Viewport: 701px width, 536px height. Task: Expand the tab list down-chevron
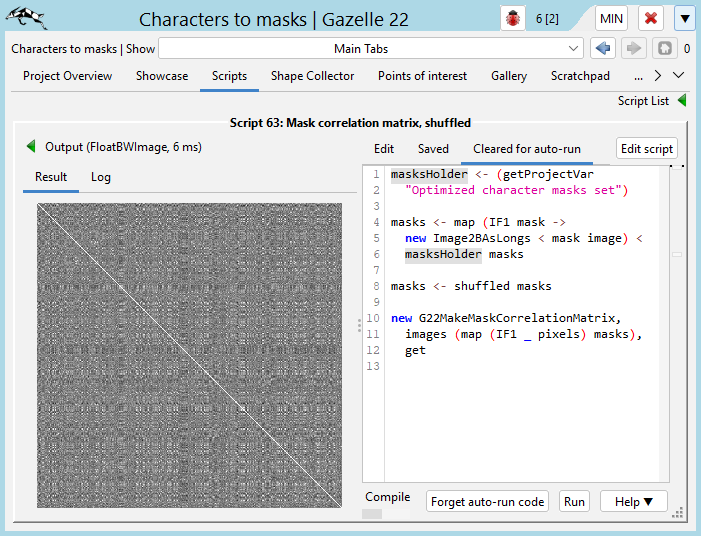(x=679, y=76)
